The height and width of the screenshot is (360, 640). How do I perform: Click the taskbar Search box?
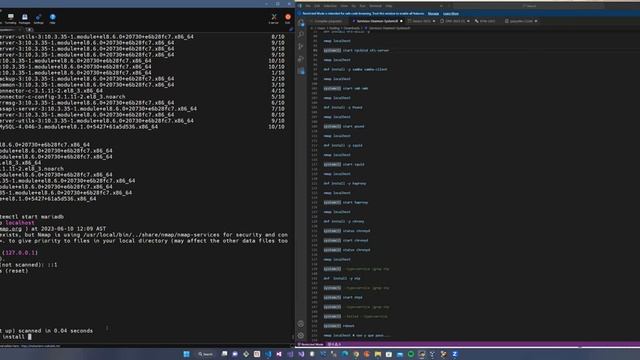click(x=206, y=354)
